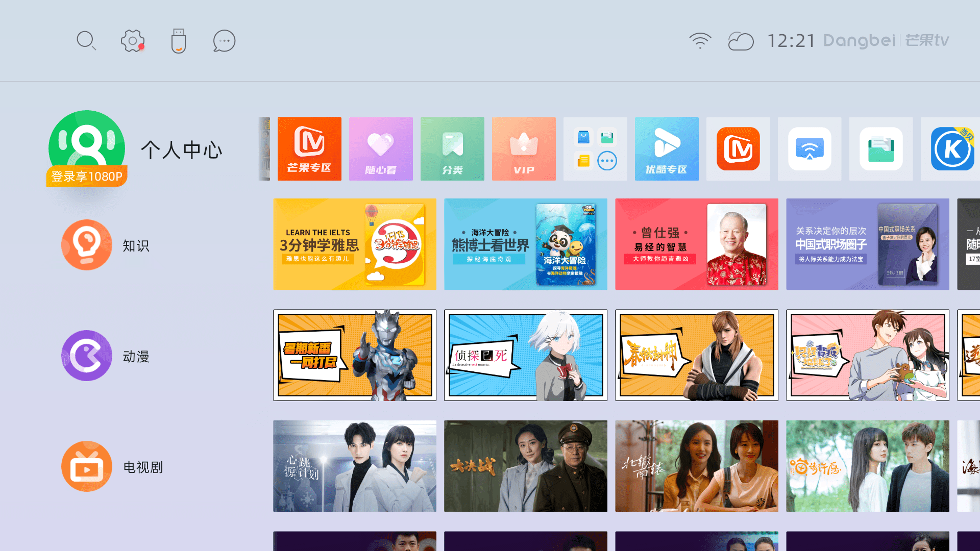Viewport: 980px width, 551px height.
Task: Open the 春秋封神 anime card
Action: tap(697, 355)
